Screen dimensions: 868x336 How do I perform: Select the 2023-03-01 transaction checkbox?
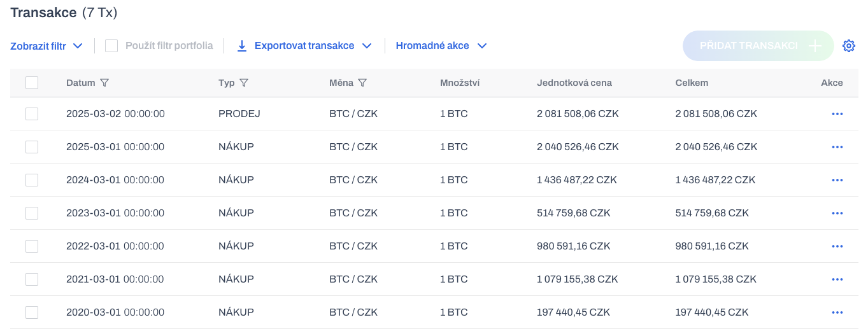32,213
